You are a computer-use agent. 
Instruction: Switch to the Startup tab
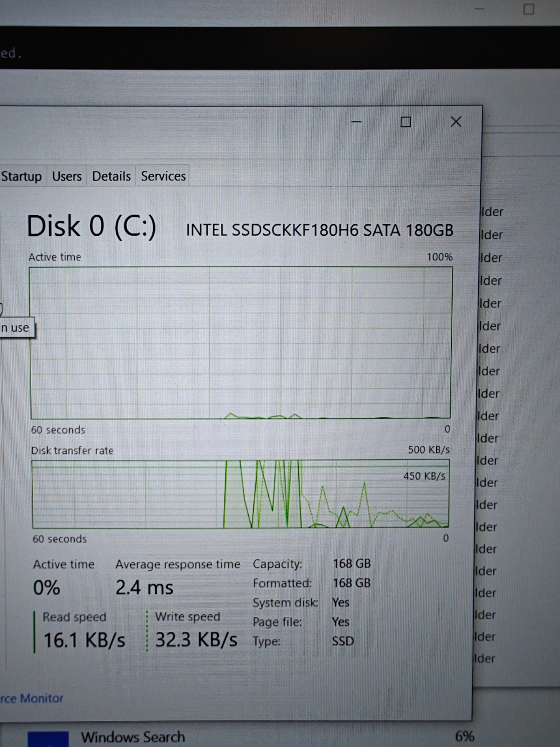21,176
